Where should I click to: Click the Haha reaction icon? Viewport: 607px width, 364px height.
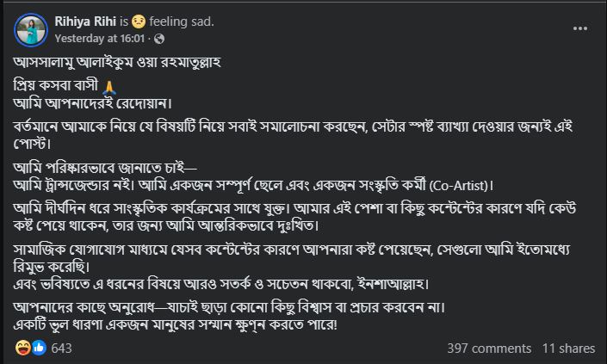[x=22, y=348]
